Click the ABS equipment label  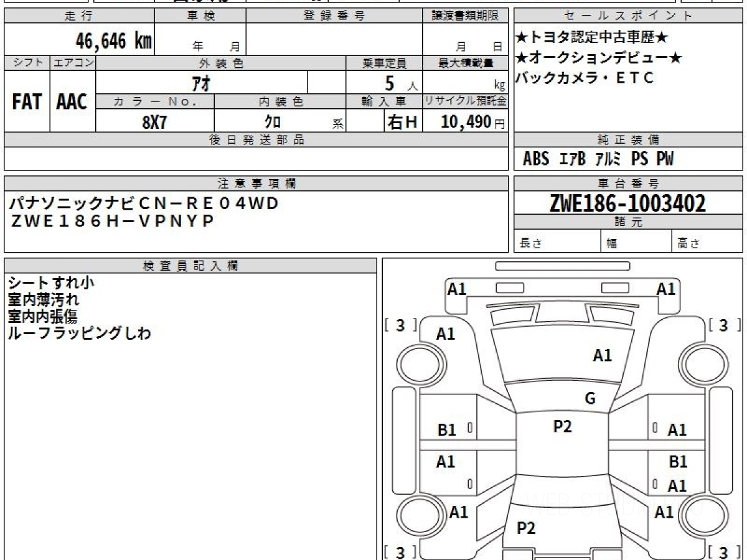[x=536, y=159]
